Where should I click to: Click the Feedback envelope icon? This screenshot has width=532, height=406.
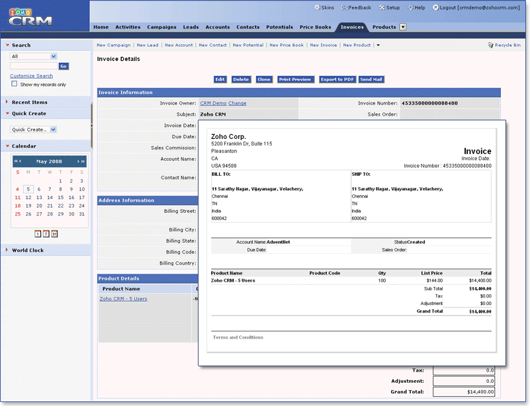(345, 8)
